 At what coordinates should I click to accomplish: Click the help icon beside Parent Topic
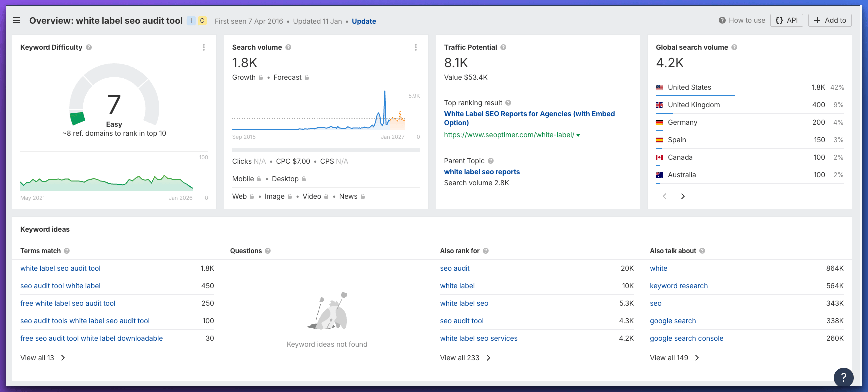click(491, 161)
